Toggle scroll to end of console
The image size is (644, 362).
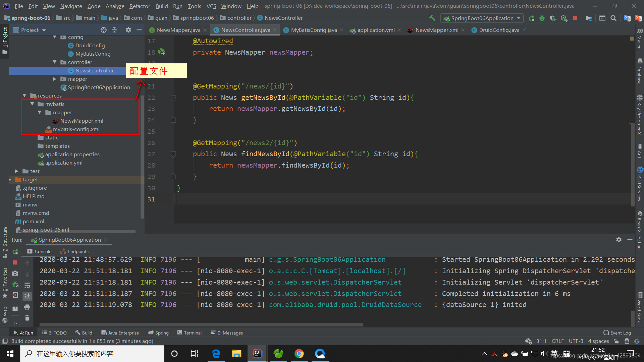(27, 296)
